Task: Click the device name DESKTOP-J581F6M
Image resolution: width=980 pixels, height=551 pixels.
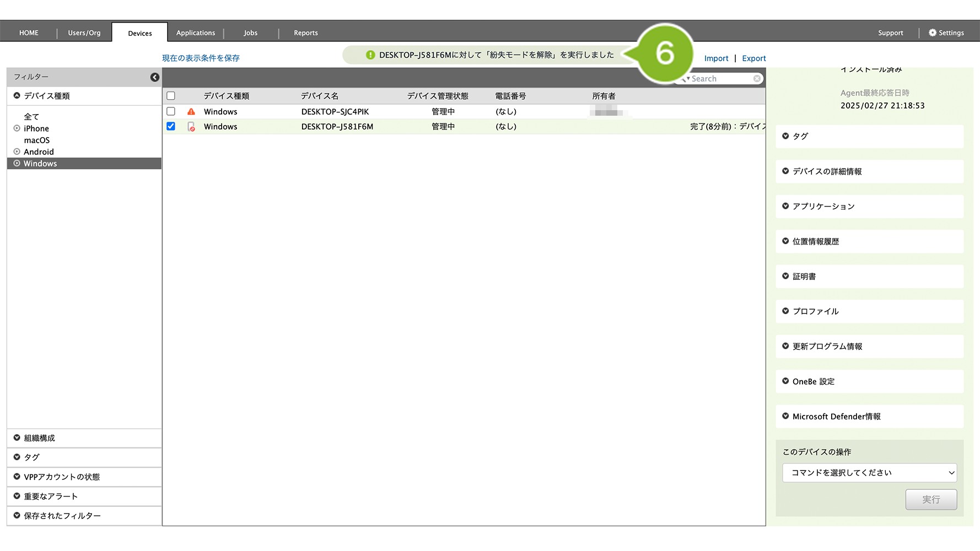Action: [x=337, y=126]
